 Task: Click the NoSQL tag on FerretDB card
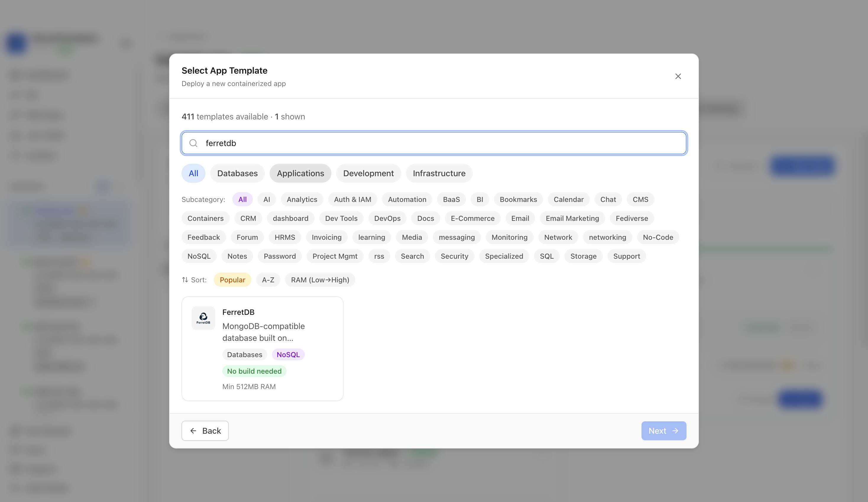pos(288,354)
